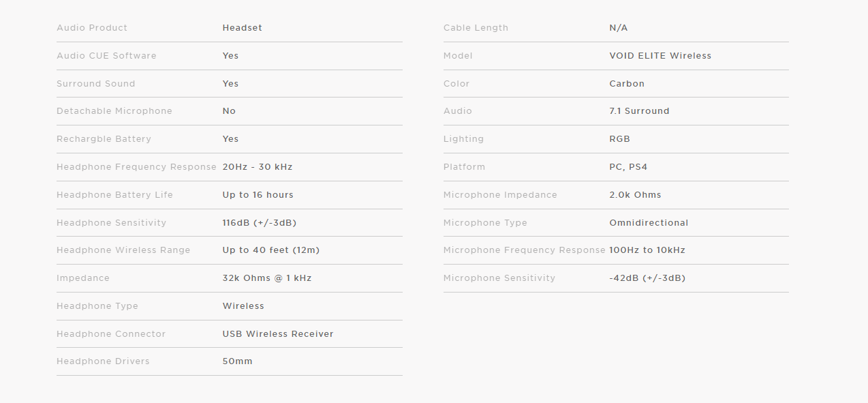Image resolution: width=868 pixels, height=403 pixels.
Task: Click the "USB Wireless Receiver" value
Action: pyautogui.click(x=278, y=334)
